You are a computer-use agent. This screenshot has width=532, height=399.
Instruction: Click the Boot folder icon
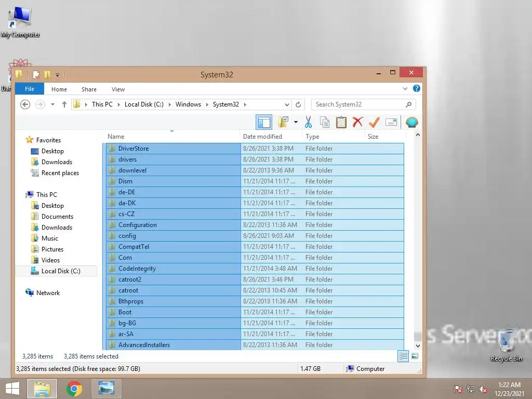tap(112, 312)
